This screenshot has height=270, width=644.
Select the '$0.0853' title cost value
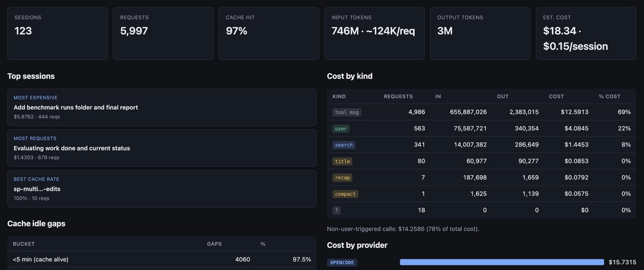[576, 161]
